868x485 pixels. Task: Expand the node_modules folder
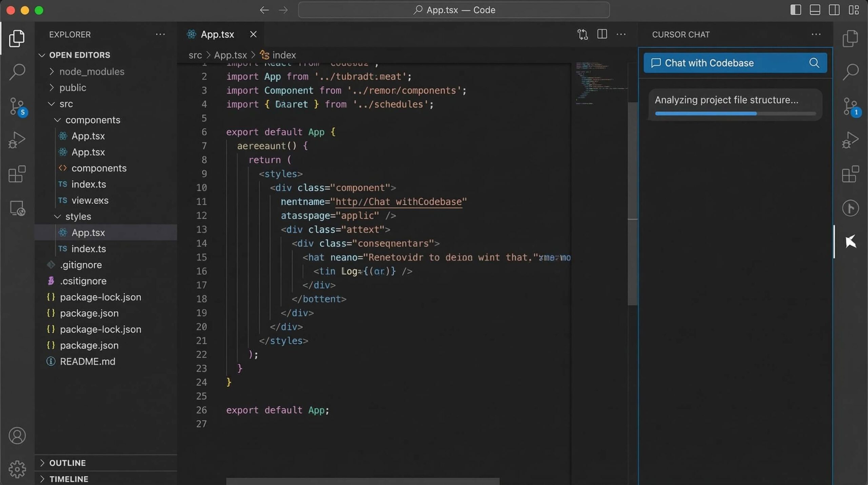coord(106,71)
